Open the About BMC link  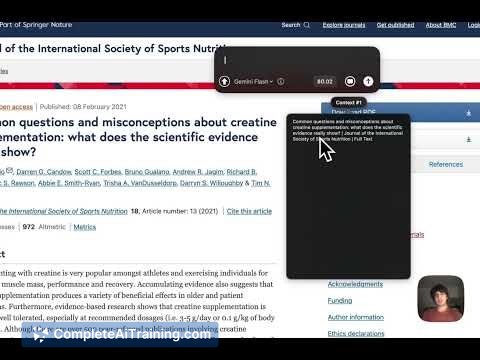pyautogui.click(x=441, y=25)
